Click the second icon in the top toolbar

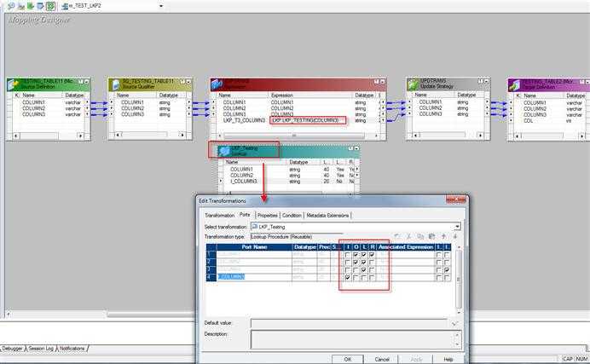point(21,6)
